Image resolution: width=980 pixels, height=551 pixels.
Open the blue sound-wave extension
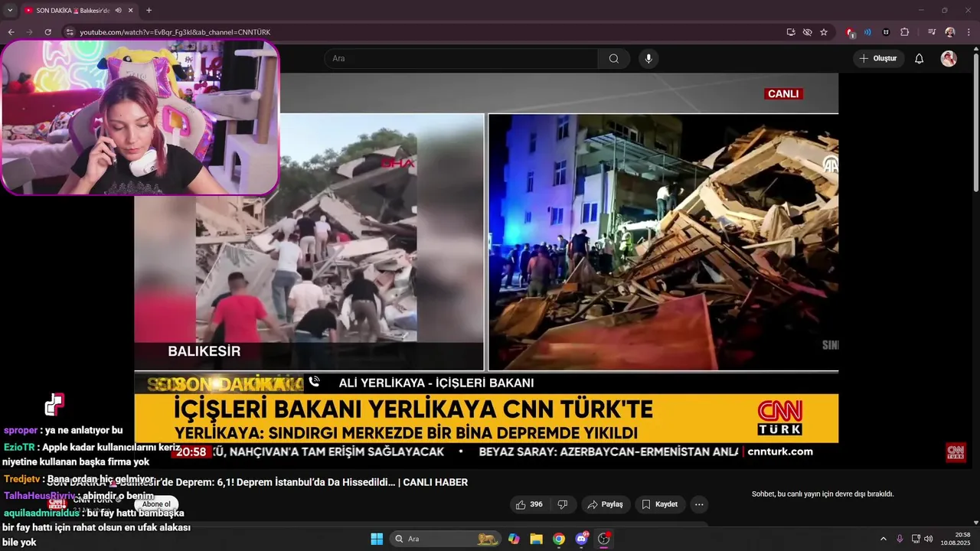[x=867, y=32]
